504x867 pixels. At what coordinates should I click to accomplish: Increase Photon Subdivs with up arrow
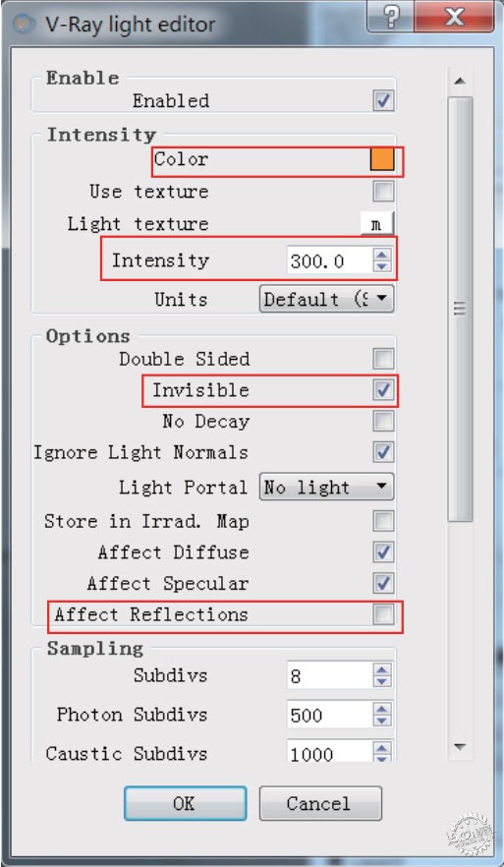coord(382,709)
